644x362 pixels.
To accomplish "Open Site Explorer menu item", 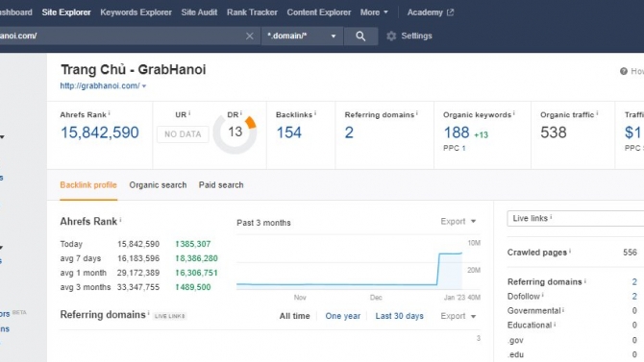I will [66, 12].
